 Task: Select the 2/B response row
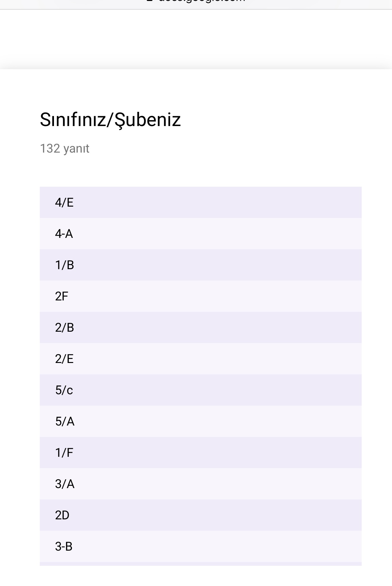[x=200, y=327]
